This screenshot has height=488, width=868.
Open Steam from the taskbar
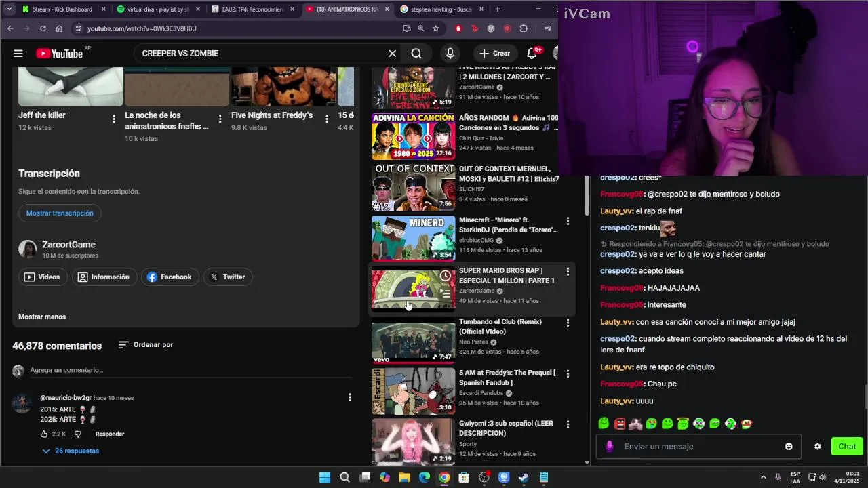(x=524, y=477)
